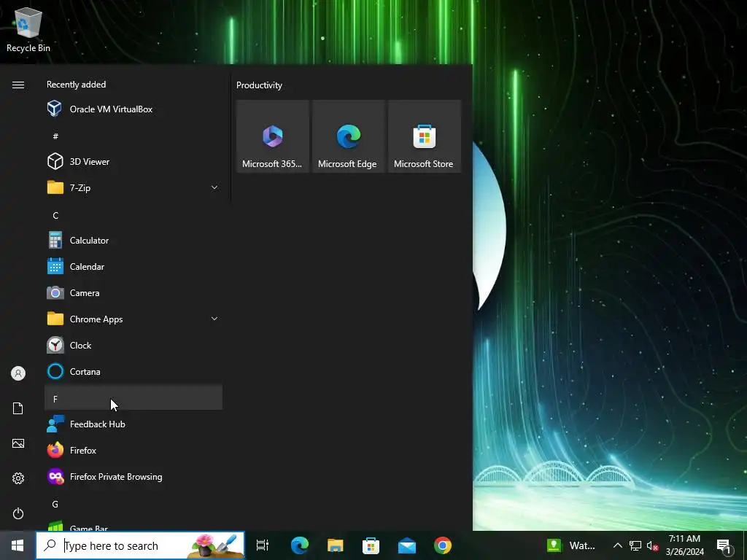The height and width of the screenshot is (560, 747).
Task: Open the user account icon in Start sidebar
Action: 18,373
